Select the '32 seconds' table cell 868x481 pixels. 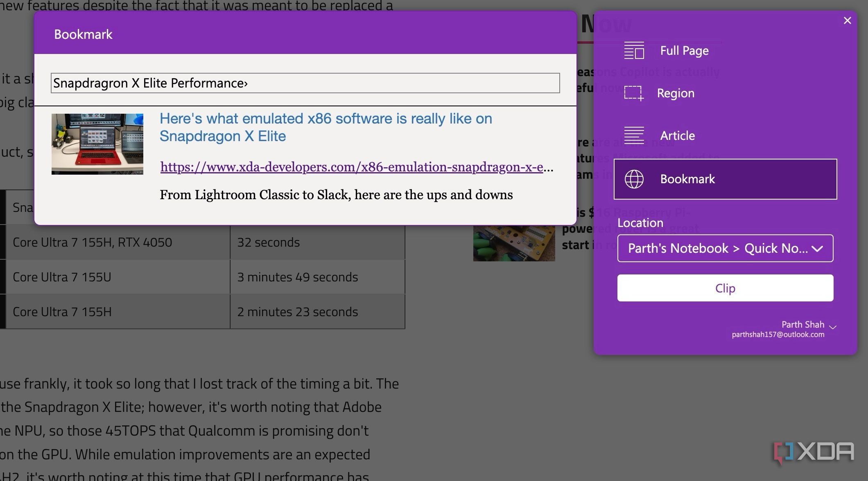317,242
